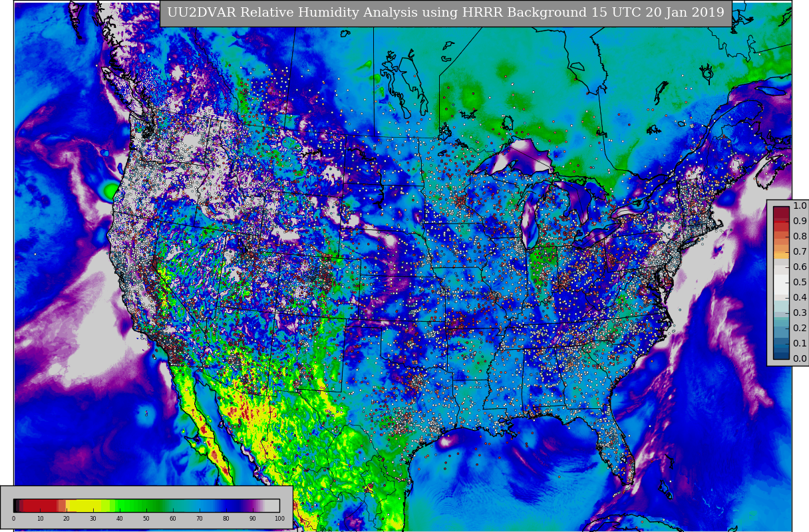The image size is (809, 532).
Task: Click the 20 label on humidity colorbar
Action: point(67,519)
